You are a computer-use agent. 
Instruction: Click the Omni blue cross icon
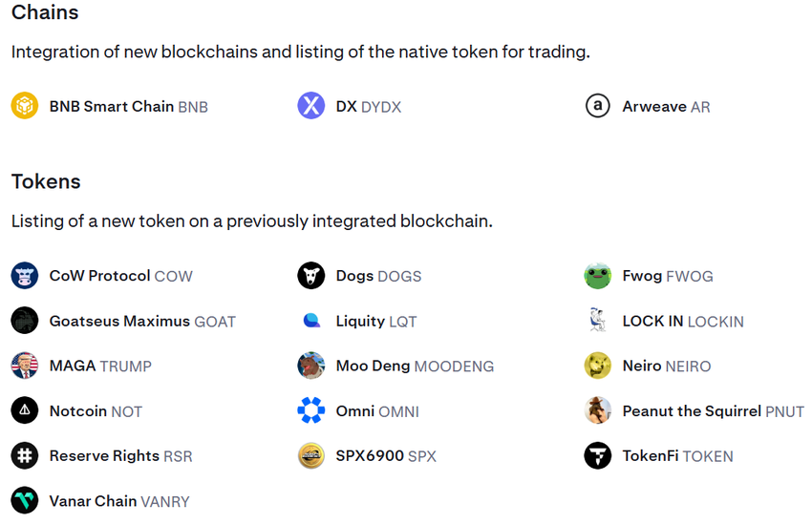click(311, 411)
